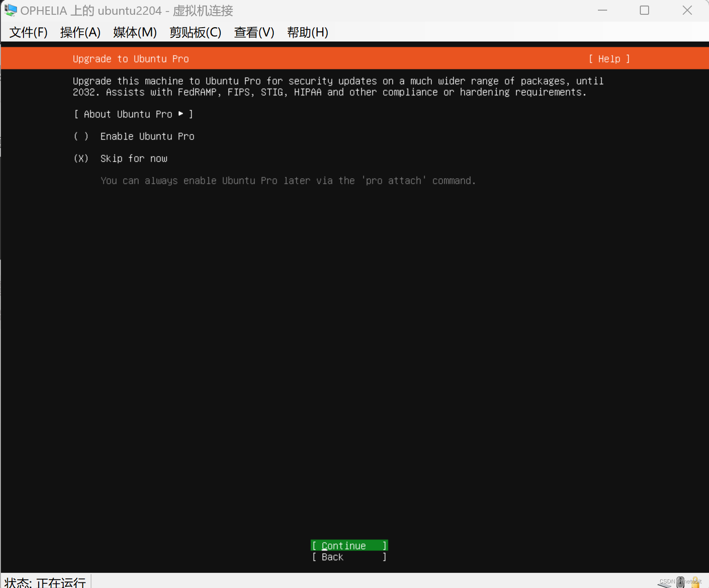Click the Continue button
The height and width of the screenshot is (588, 709).
click(349, 545)
